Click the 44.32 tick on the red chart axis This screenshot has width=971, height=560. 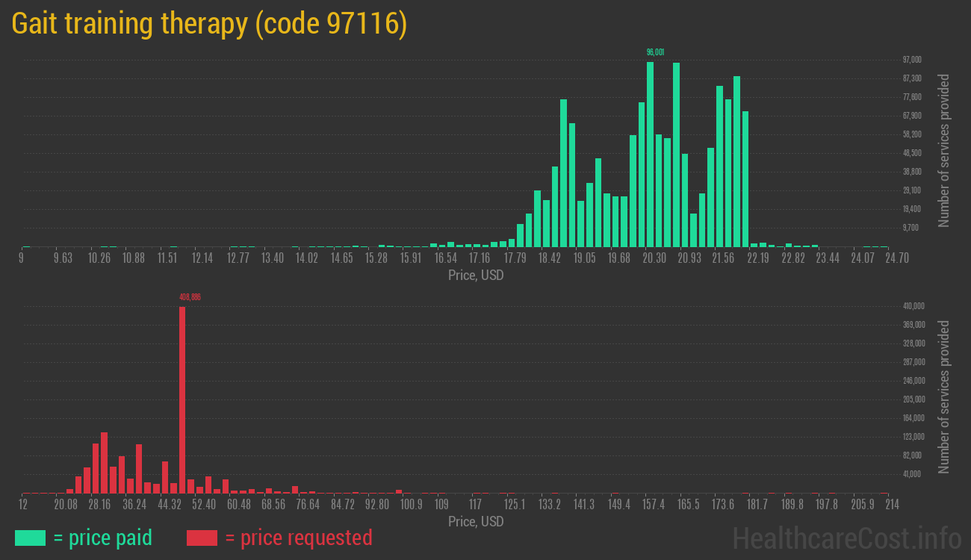click(169, 505)
